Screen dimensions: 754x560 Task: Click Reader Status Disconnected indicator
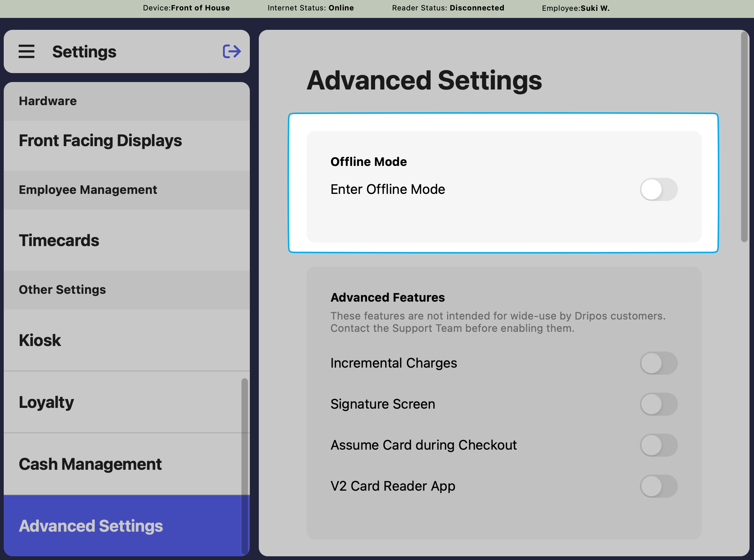coord(448,8)
